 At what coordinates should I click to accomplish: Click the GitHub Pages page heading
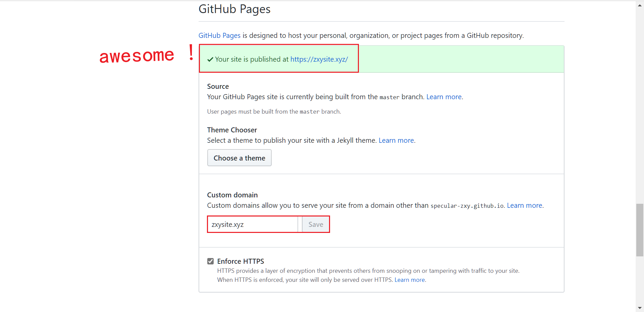[x=234, y=9]
